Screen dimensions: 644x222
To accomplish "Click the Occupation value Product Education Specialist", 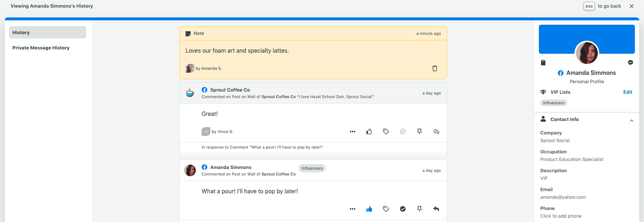I will point(572,160).
